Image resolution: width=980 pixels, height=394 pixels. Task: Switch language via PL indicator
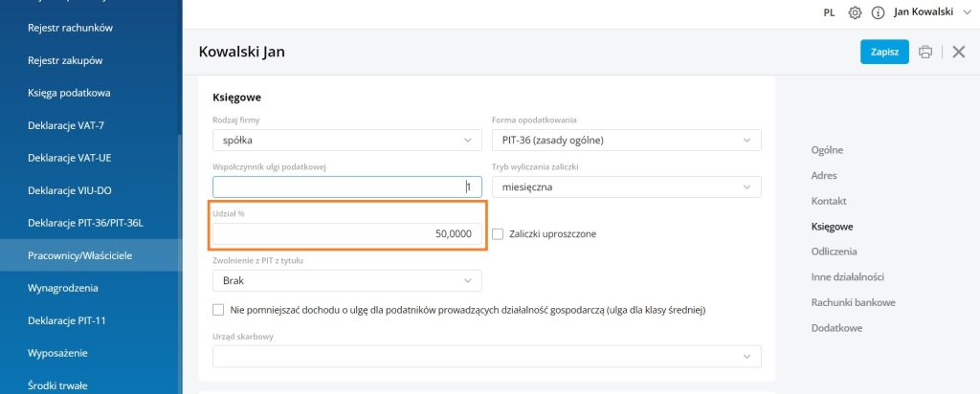pyautogui.click(x=829, y=12)
